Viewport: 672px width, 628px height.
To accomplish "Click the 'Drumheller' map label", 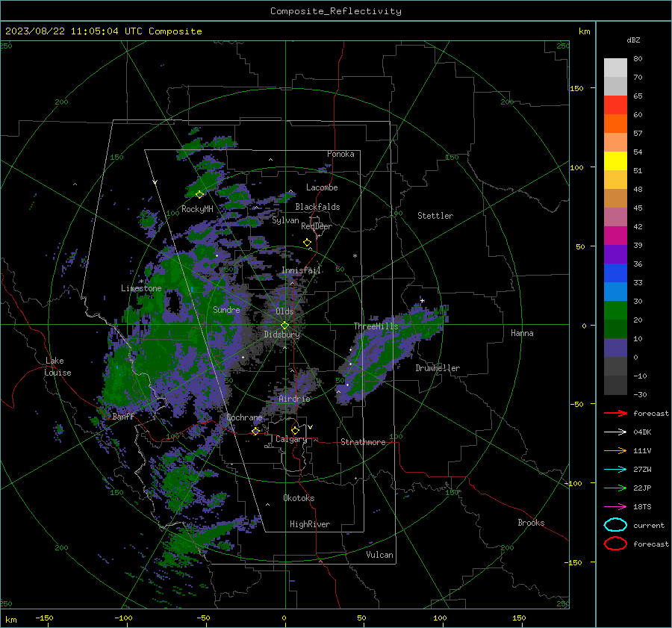I will click(438, 368).
